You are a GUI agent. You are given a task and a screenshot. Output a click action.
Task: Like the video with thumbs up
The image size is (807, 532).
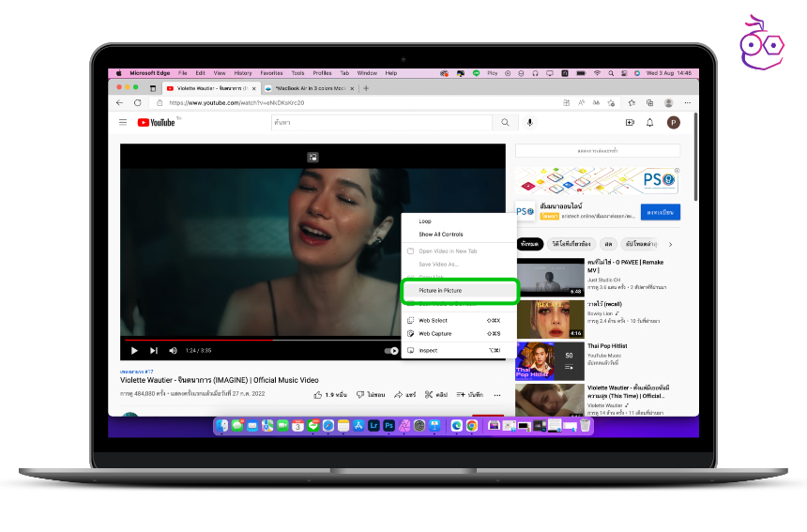tap(317, 395)
